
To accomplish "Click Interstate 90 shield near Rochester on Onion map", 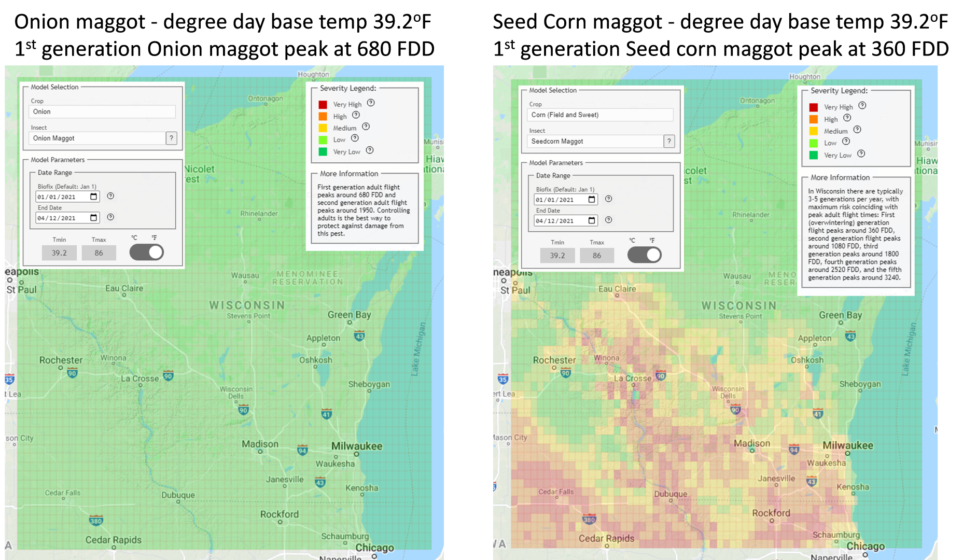I will pyautogui.click(x=73, y=373).
